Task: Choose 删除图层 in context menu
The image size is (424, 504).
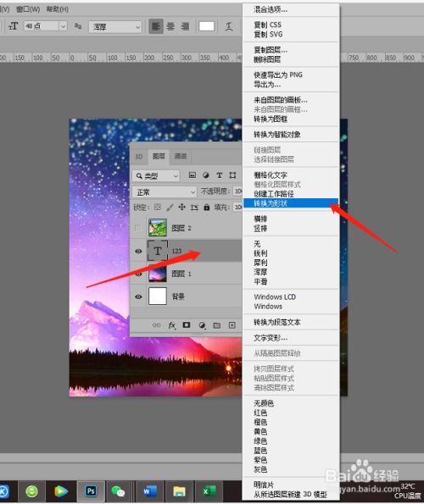Action: point(267,59)
